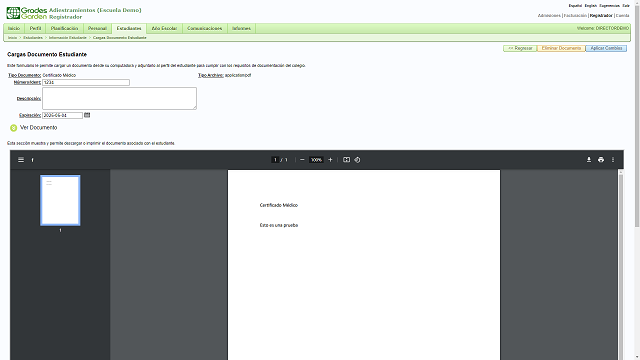Viewport: 640px width, 360px height.
Task: Click the 'Cargas Documento Estudiante' heading
Action: tap(47, 54)
